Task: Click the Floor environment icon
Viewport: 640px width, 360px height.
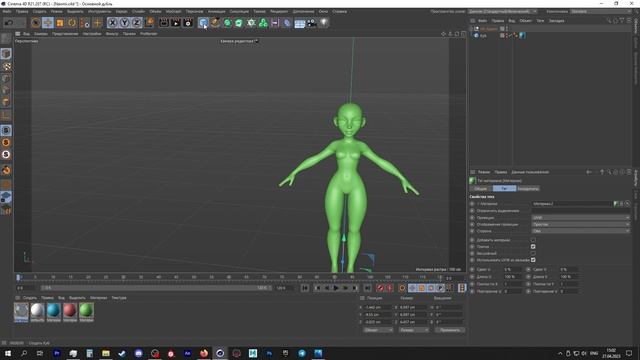Action: tap(300, 23)
